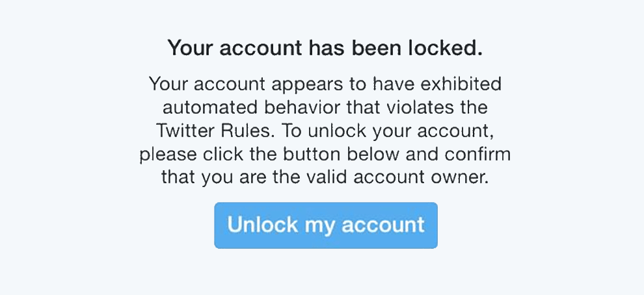Click the line beginning "please click the button"
This screenshot has height=295, width=644.
[x=325, y=154]
